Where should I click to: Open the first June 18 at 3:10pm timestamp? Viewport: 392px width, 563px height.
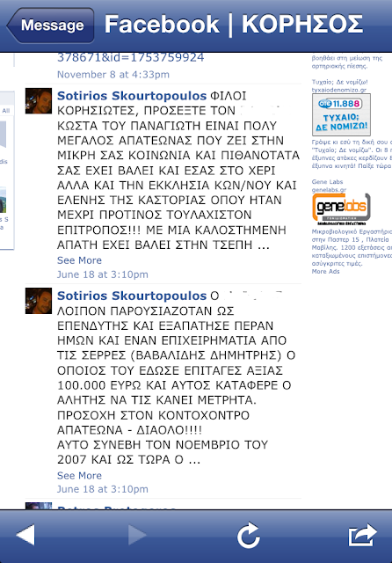tap(103, 274)
